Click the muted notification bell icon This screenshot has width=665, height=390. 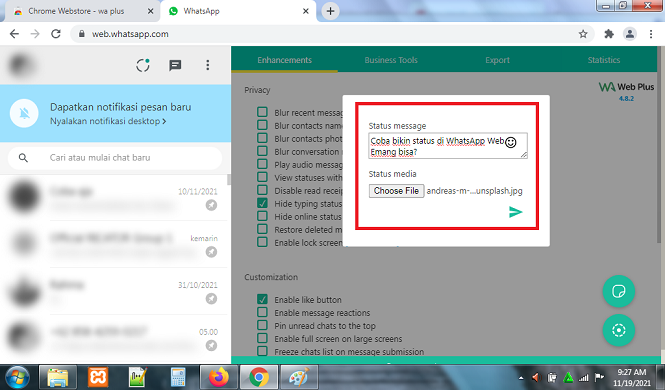click(25, 113)
